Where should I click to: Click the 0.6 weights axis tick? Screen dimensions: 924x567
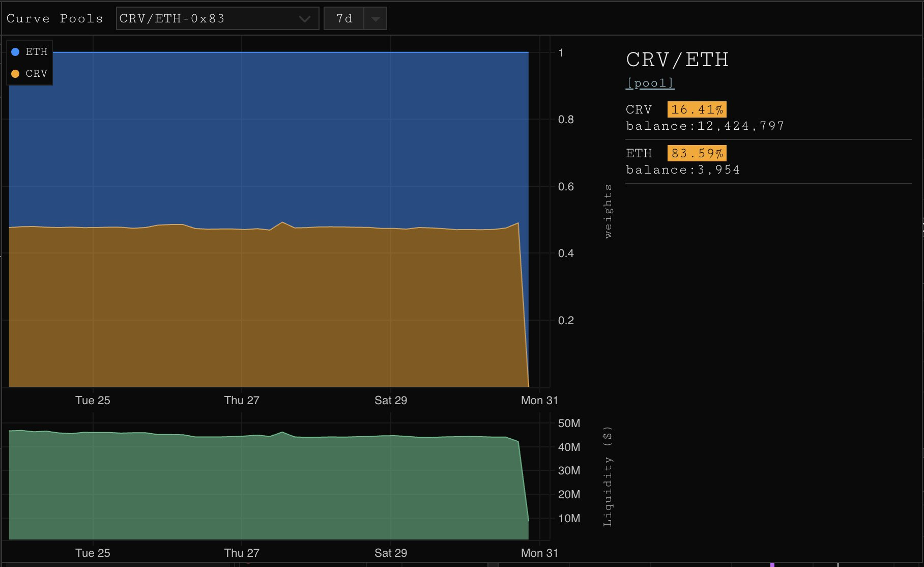[566, 187]
